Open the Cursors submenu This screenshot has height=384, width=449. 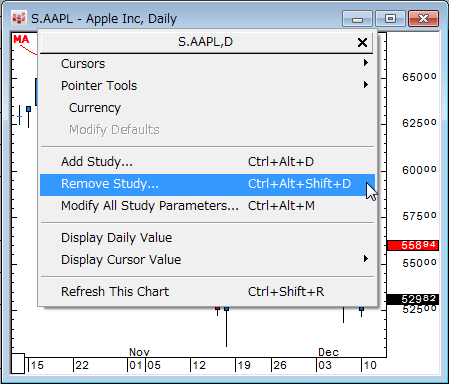pyautogui.click(x=207, y=63)
